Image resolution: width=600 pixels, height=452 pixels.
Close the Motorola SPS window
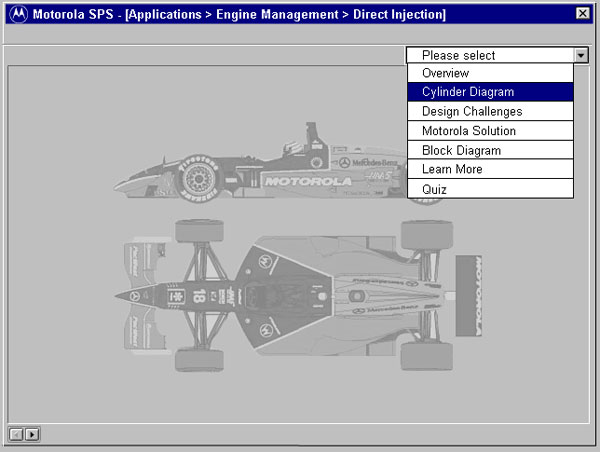(x=582, y=13)
